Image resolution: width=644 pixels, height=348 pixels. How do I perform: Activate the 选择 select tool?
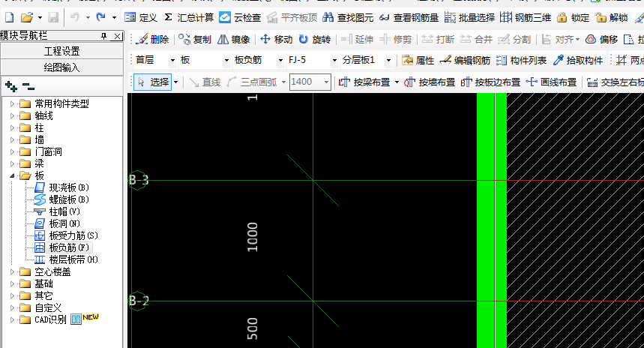tap(153, 82)
